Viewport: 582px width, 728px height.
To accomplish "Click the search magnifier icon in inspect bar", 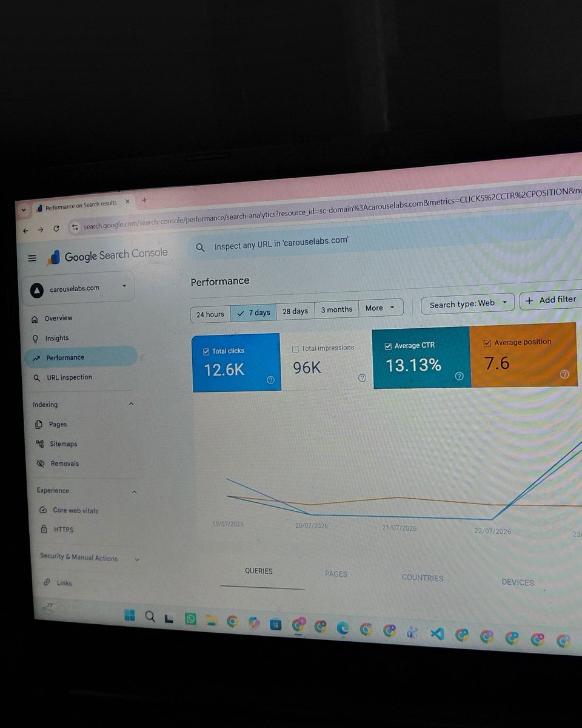I will click(200, 248).
